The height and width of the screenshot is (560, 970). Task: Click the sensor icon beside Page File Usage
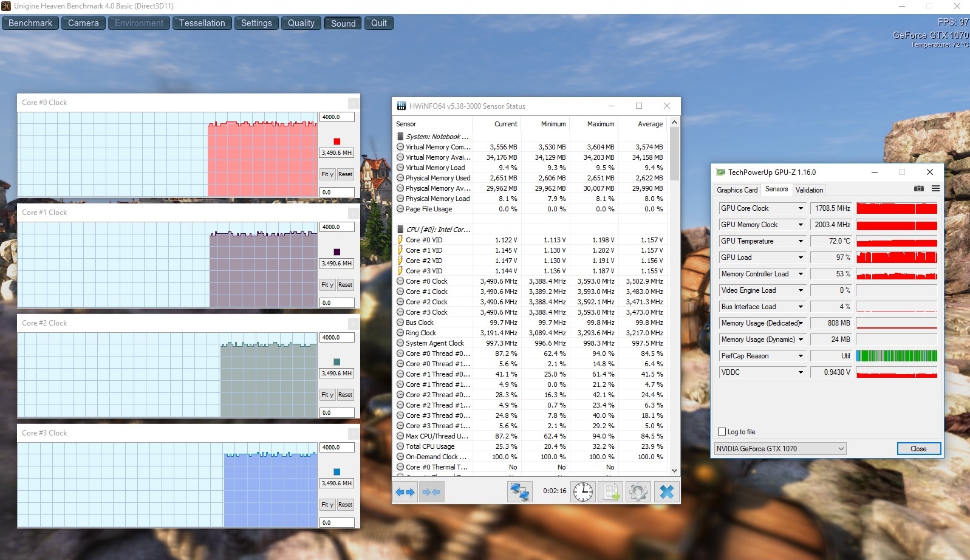(400, 209)
